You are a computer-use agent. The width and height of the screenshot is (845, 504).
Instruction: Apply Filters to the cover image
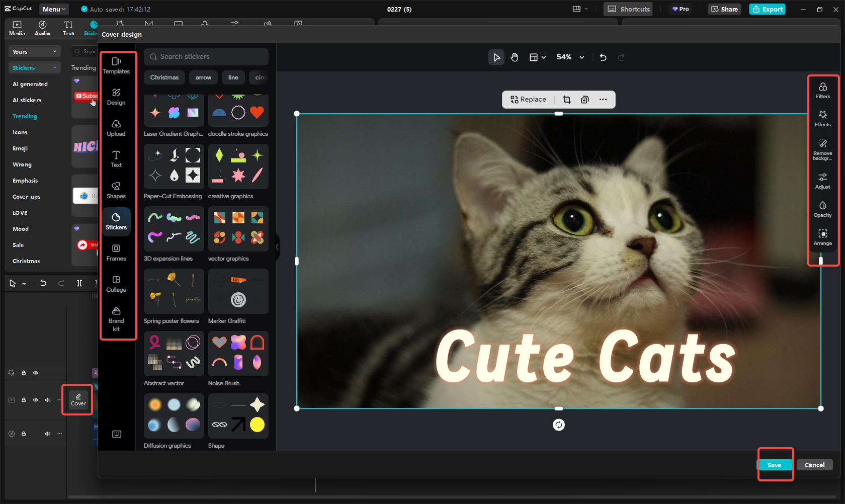[823, 89]
